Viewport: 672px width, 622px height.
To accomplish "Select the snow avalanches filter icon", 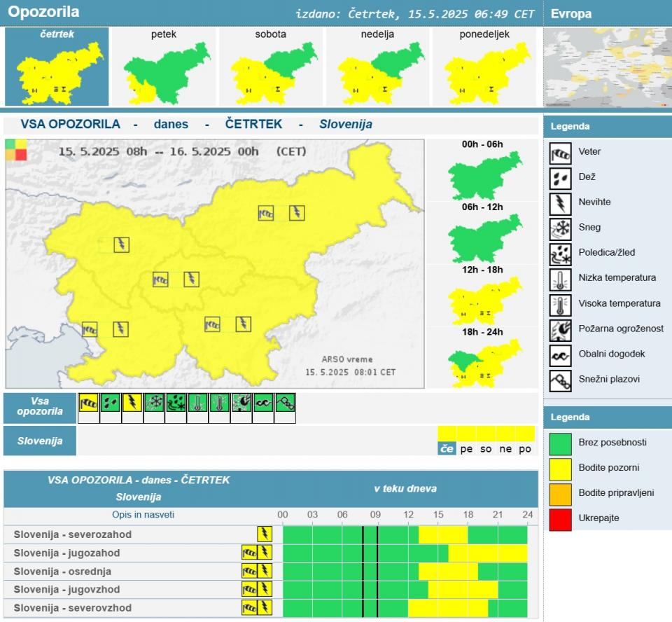I will tap(285, 403).
